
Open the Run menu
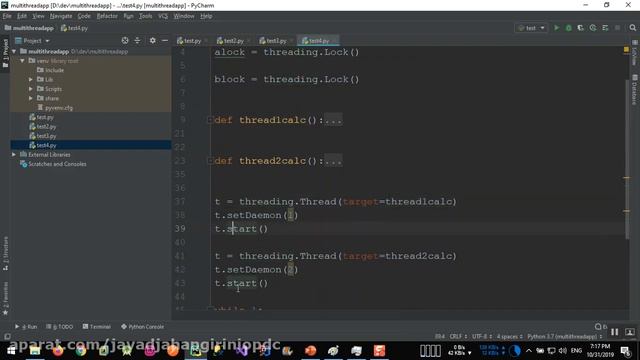point(128,16)
